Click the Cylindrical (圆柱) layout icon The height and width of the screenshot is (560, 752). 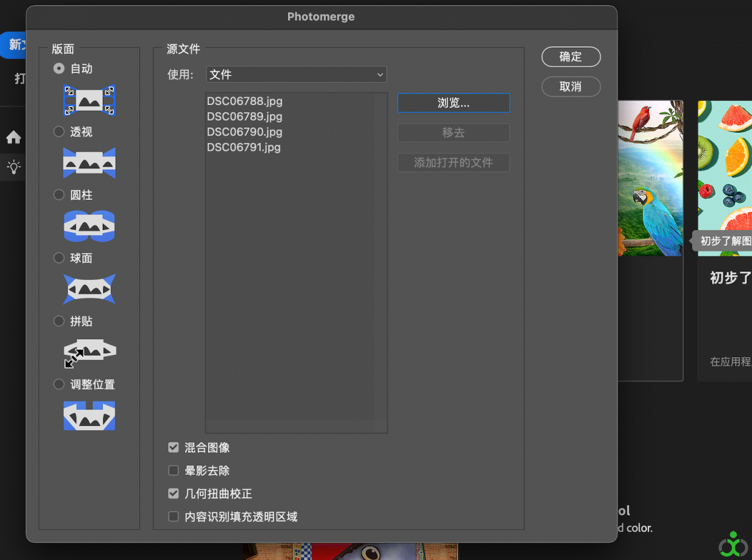coord(89,226)
